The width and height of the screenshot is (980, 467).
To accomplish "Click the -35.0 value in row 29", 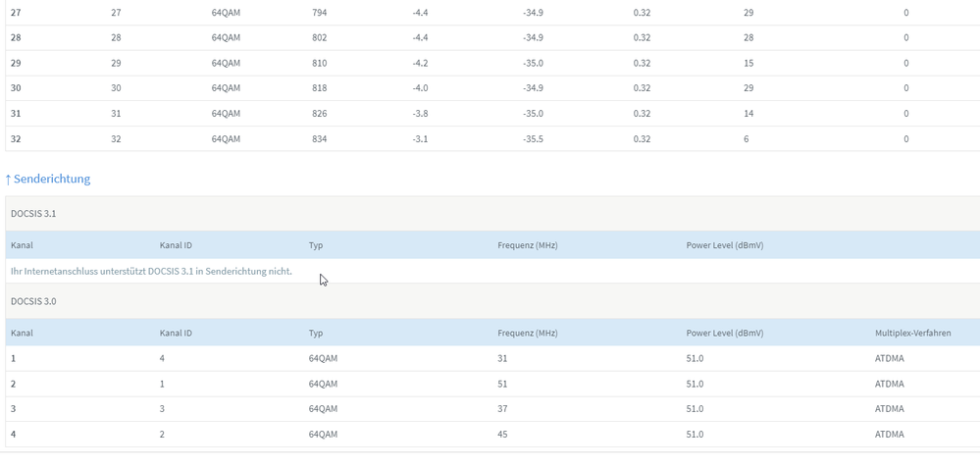I will point(533,63).
